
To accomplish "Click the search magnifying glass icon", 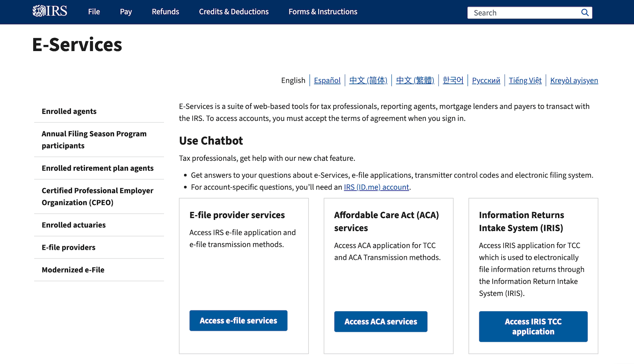I will click(584, 12).
